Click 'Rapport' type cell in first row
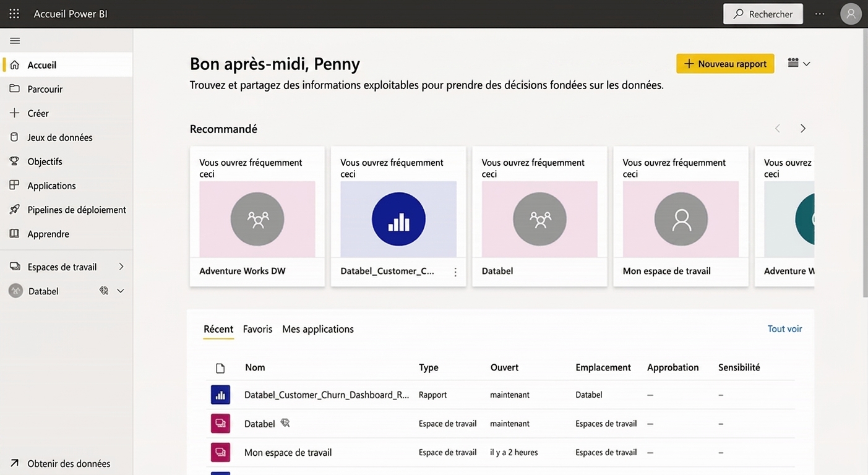Viewport: 868px width, 475px height. 432,395
